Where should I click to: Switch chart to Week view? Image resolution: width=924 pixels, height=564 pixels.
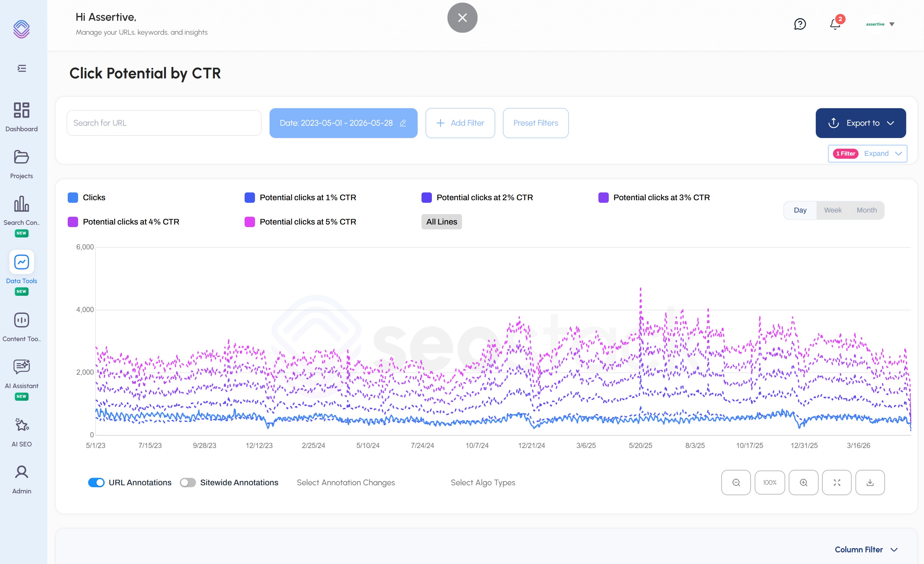point(833,210)
